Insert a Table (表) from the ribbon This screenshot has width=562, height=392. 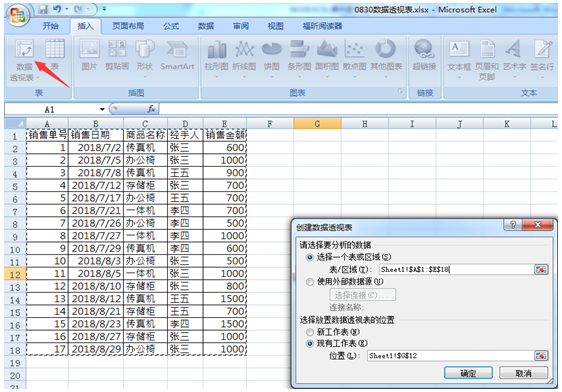55,54
